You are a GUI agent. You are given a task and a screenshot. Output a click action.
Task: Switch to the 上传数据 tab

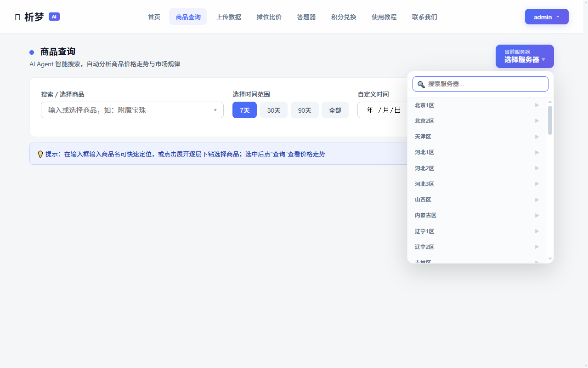pyautogui.click(x=229, y=17)
